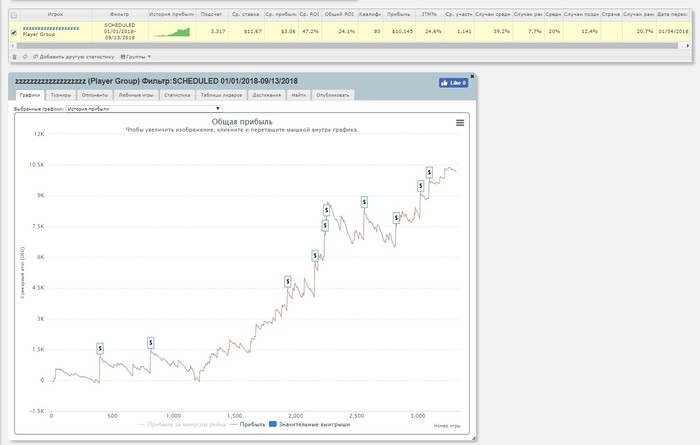
Task: Toggle the 'Прибыль' legend series
Action: pyautogui.click(x=247, y=424)
